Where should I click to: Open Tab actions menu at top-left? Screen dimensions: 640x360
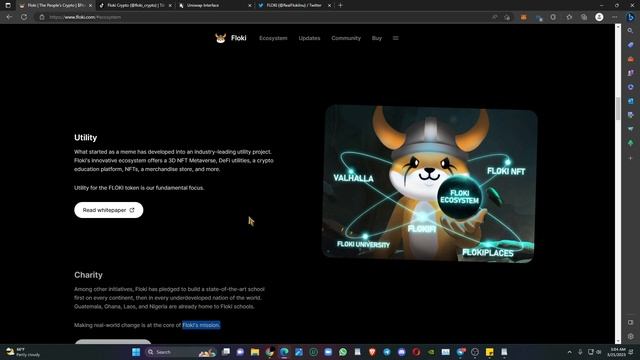click(8, 5)
